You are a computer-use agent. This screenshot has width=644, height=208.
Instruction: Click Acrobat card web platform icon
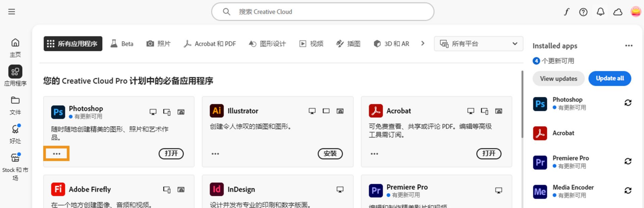[x=499, y=111]
